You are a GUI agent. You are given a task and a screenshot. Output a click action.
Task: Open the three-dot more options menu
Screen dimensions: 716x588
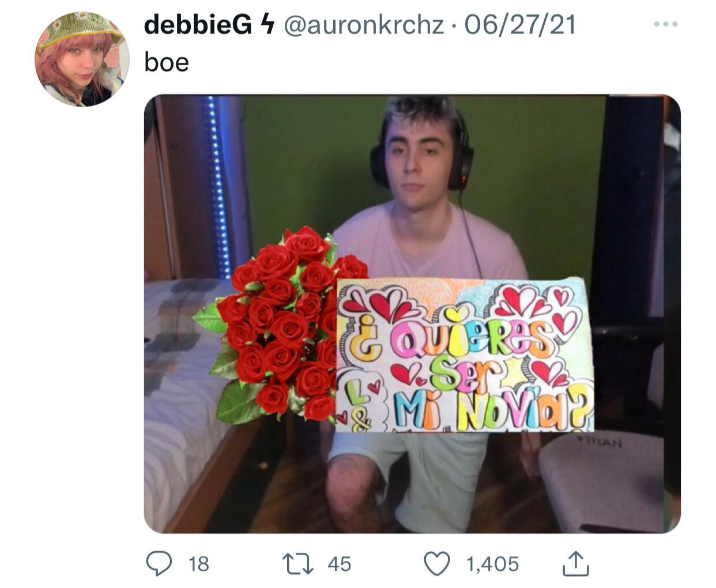click(666, 24)
